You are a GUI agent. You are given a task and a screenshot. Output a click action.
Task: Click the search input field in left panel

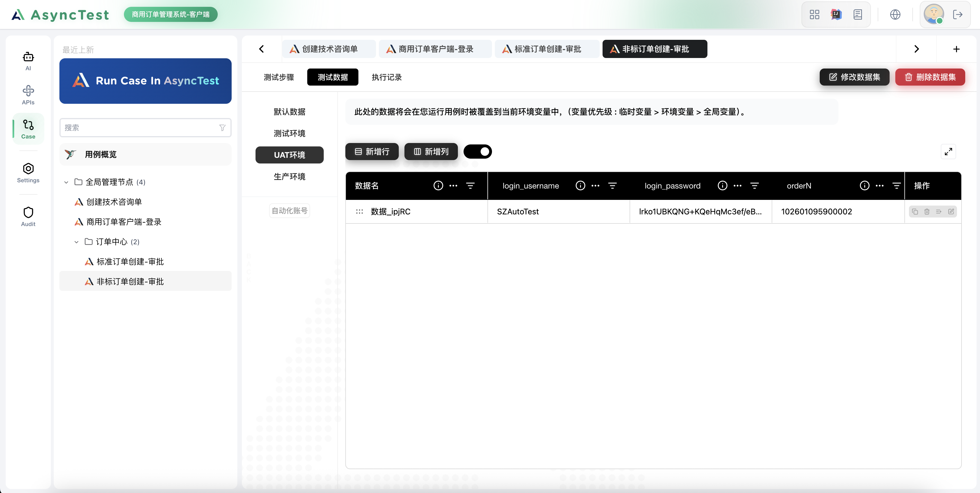tap(141, 128)
